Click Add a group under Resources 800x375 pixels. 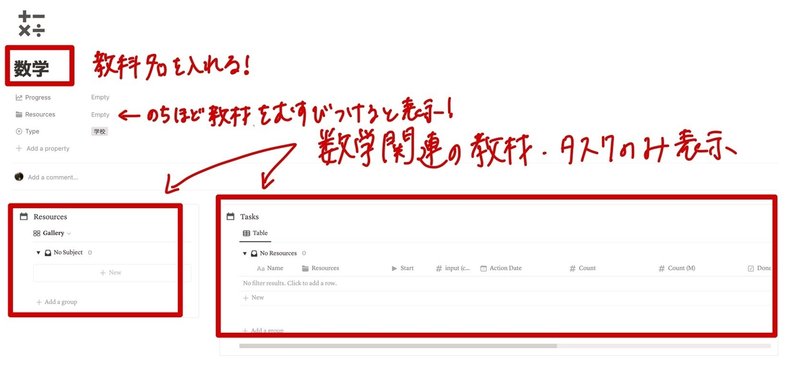pyautogui.click(x=56, y=302)
